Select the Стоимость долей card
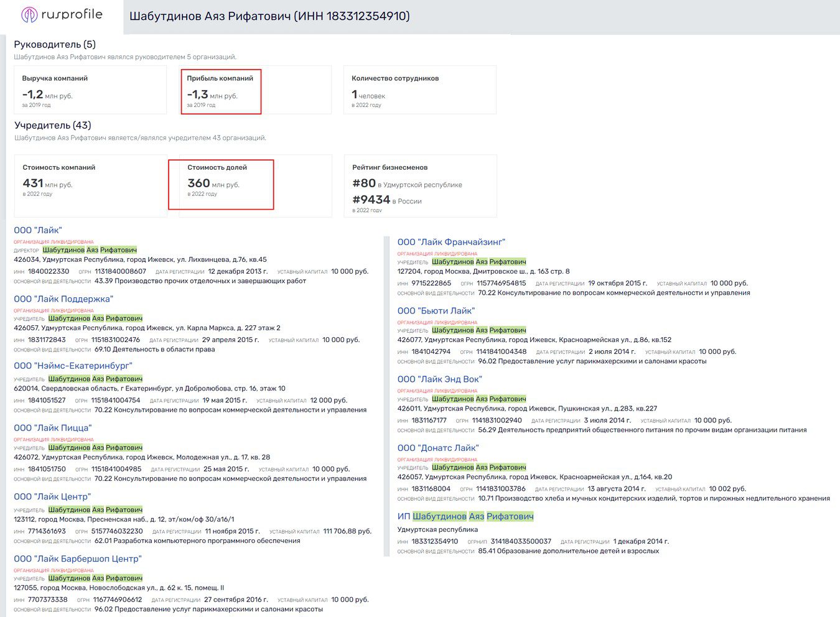Screen dimensions: 840x617 [256, 186]
